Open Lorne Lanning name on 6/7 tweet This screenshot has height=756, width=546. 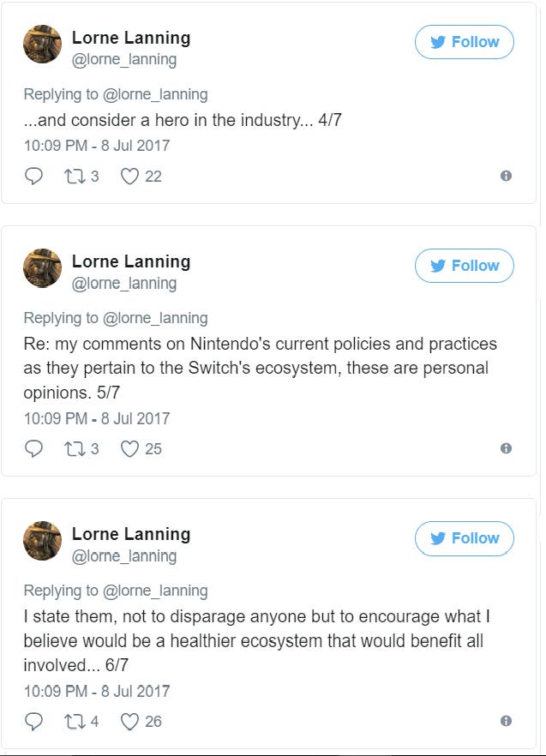[131, 534]
